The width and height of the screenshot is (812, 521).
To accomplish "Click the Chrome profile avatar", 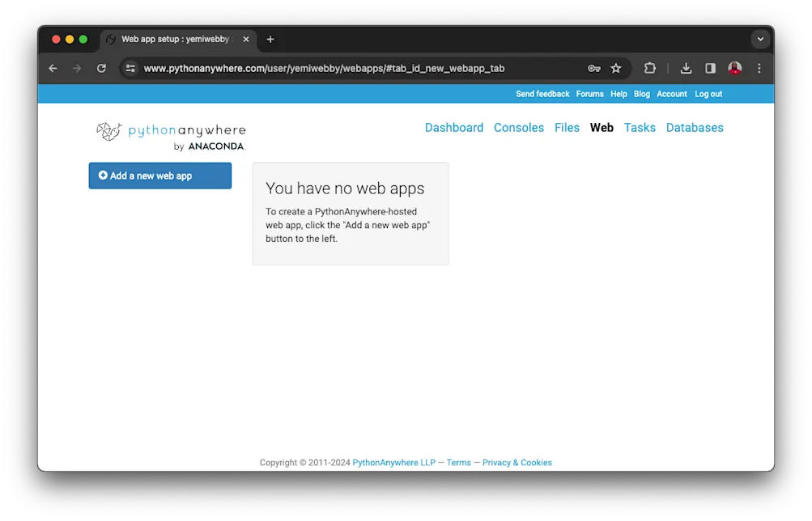I will click(734, 68).
